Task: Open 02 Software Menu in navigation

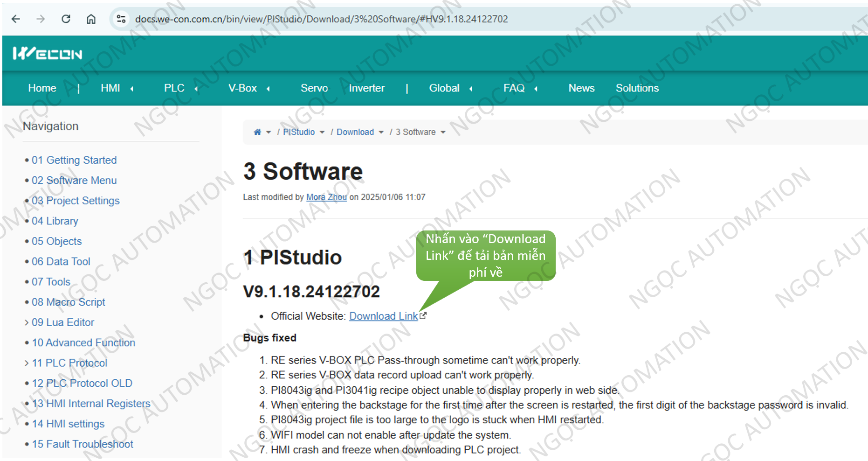Action: click(x=74, y=180)
